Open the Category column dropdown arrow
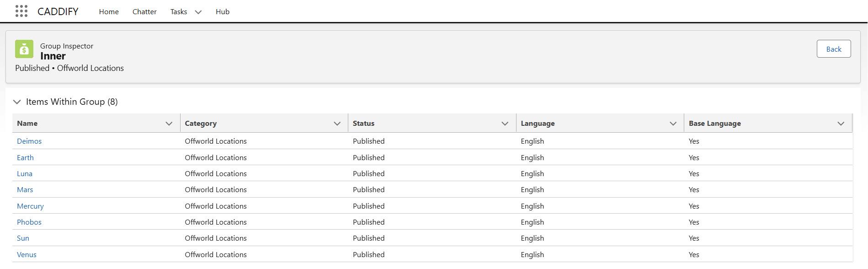This screenshot has height=269, width=868. tap(337, 124)
